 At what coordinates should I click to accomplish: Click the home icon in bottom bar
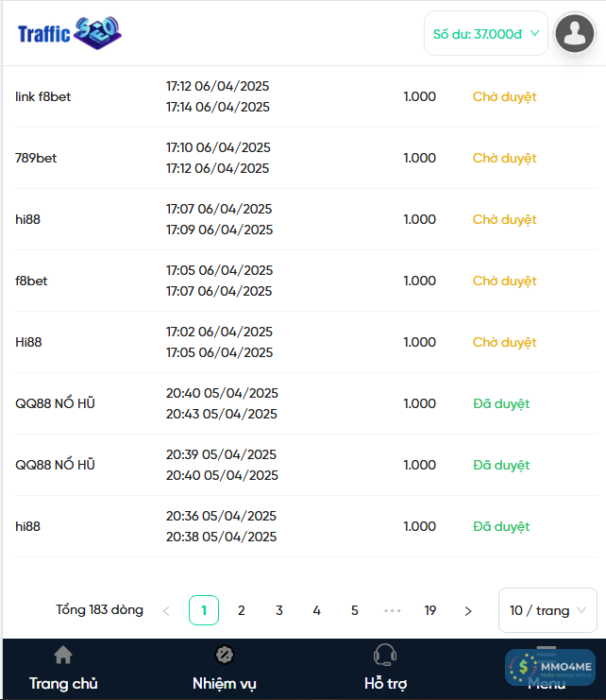click(63, 655)
